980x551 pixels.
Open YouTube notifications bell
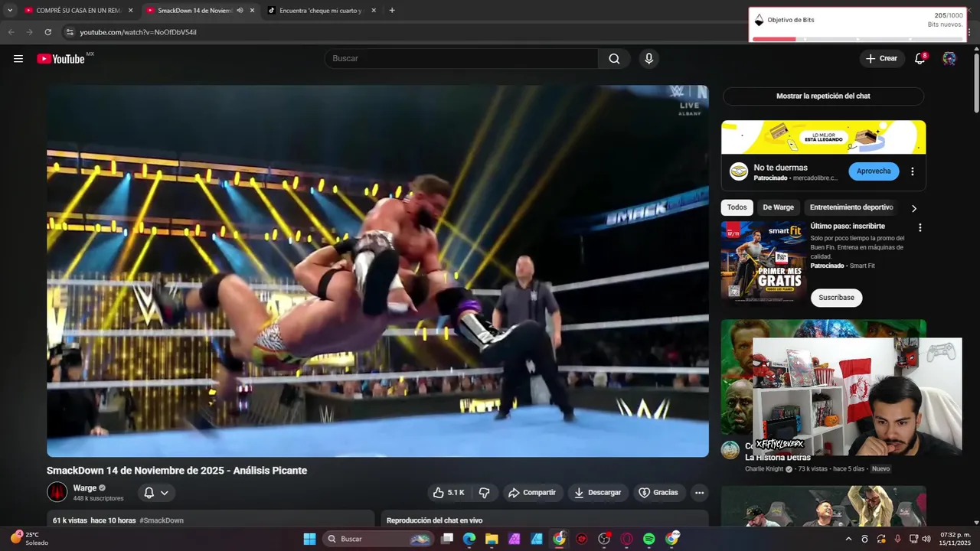pos(920,59)
